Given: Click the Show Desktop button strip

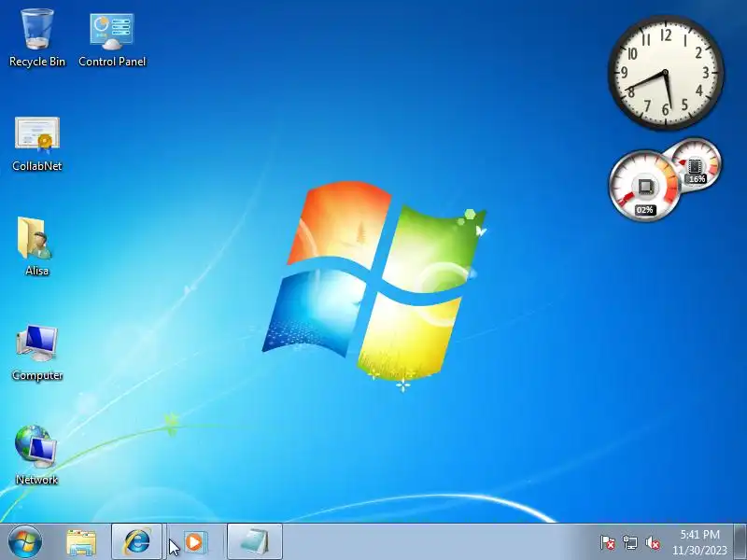Looking at the screenshot, I should pyautogui.click(x=740, y=542).
